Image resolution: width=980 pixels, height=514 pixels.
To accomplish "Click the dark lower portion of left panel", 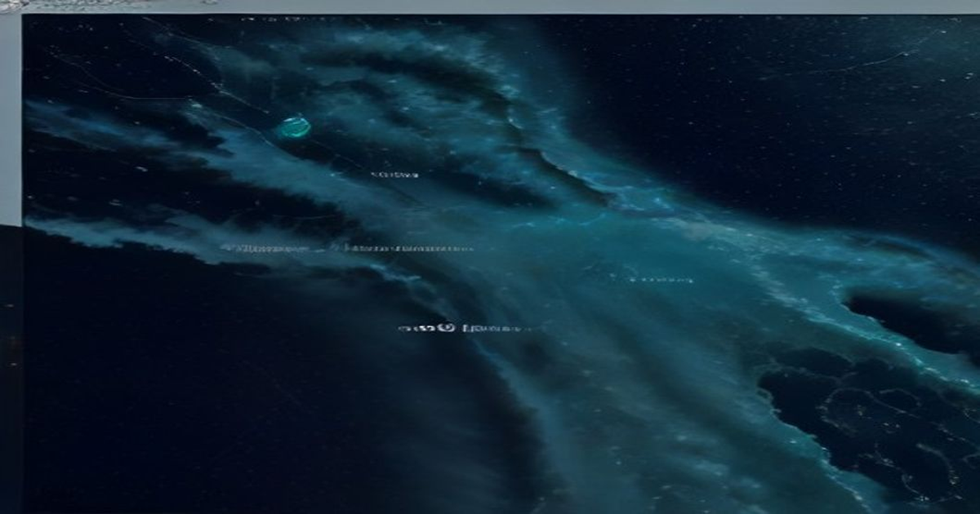I will (x=11, y=369).
